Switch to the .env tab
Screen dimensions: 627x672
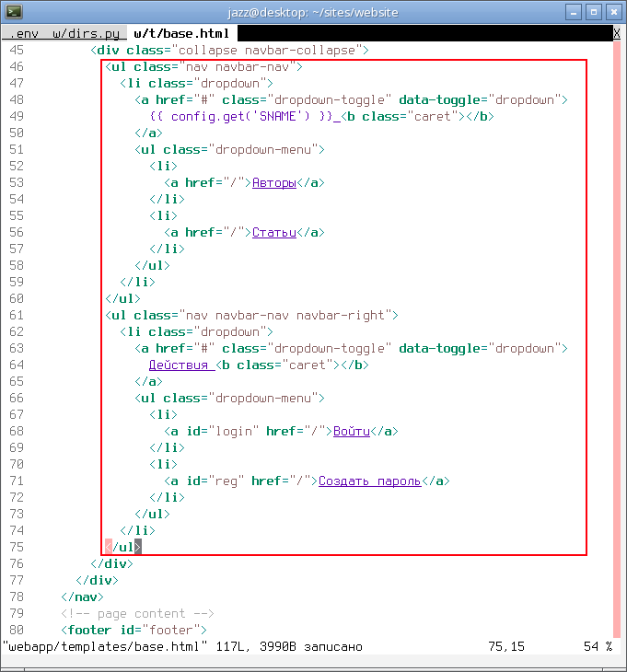pos(23,33)
